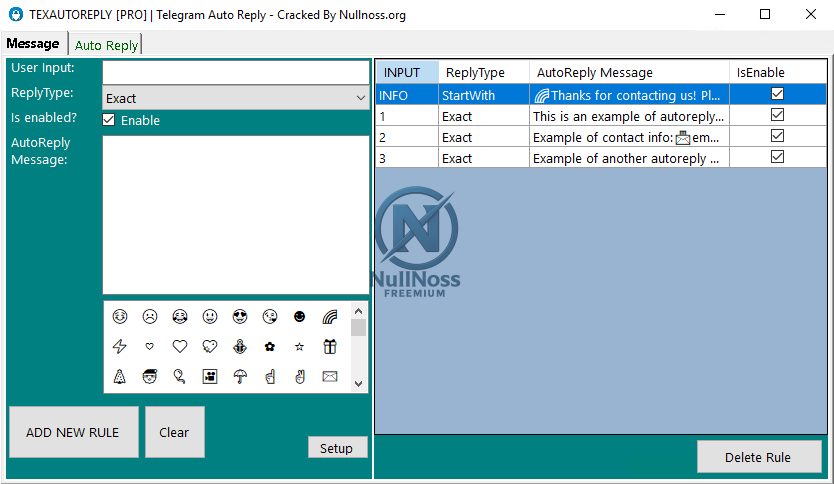Screen dimensions: 834x484
Task: Sort by the INPUT column header
Action: tap(407, 72)
